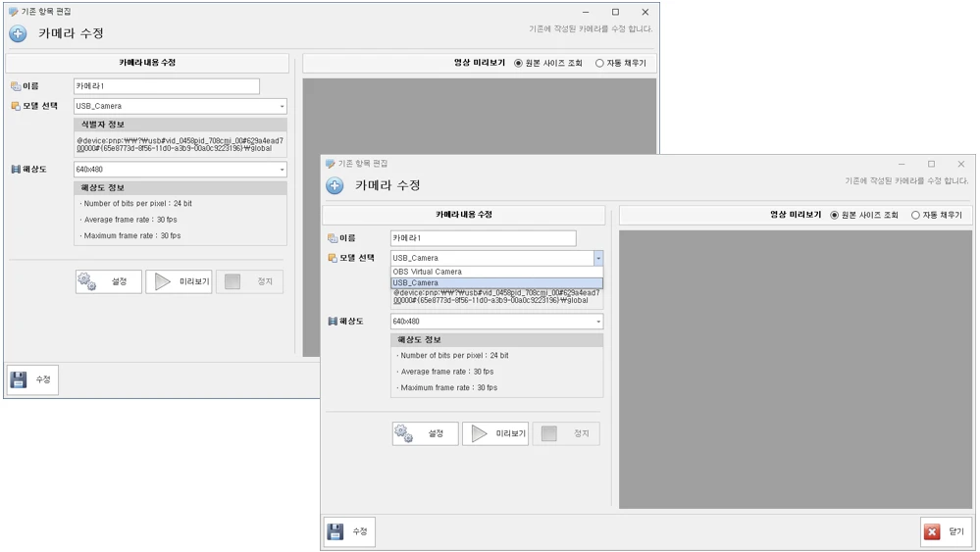Click the 카메라1 name field in the front window
This screenshot has height=552, width=980.
pyautogui.click(x=483, y=238)
